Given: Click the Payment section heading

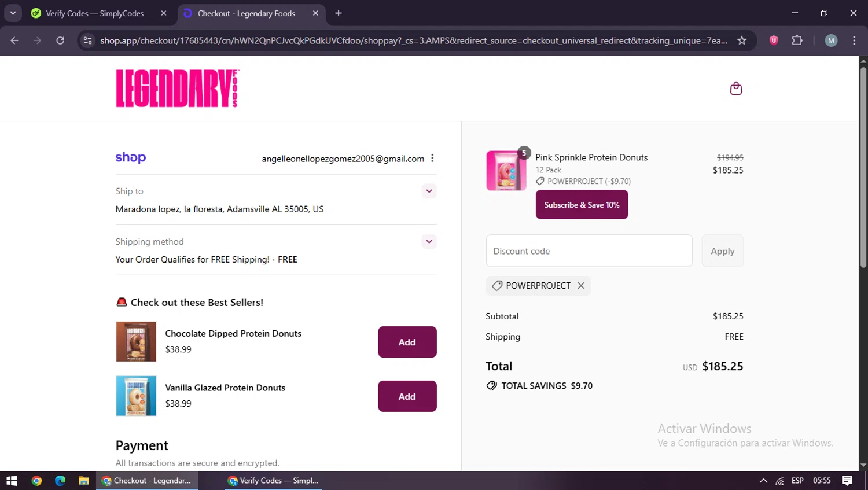Looking at the screenshot, I should (x=142, y=445).
